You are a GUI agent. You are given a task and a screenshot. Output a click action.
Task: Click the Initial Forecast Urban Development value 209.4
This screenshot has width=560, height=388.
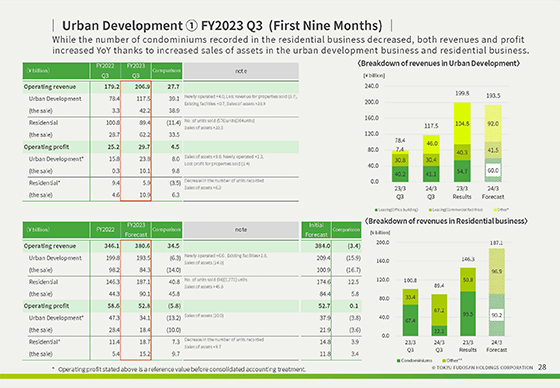coord(324,258)
